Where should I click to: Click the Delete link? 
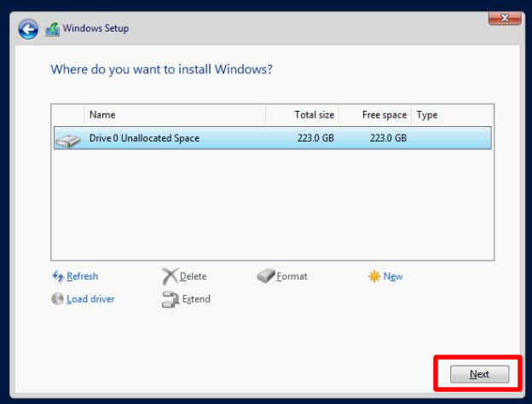pos(193,276)
